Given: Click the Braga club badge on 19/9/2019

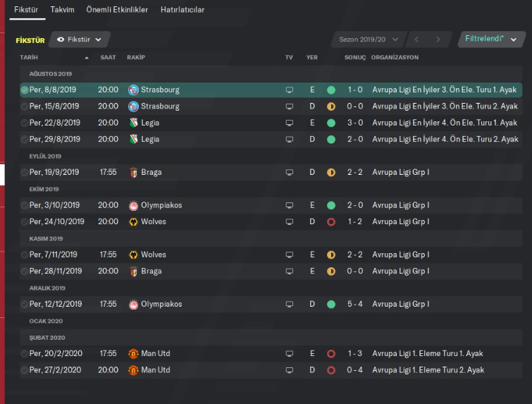Looking at the screenshot, I should [x=133, y=172].
